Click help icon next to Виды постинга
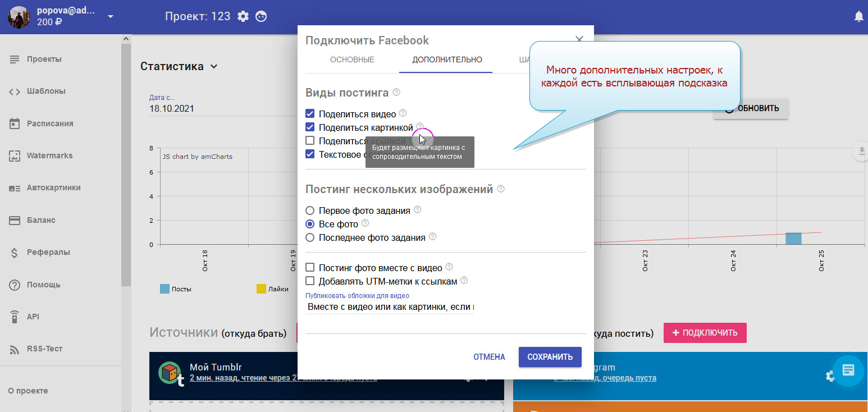868x412 pixels. pyautogui.click(x=396, y=92)
